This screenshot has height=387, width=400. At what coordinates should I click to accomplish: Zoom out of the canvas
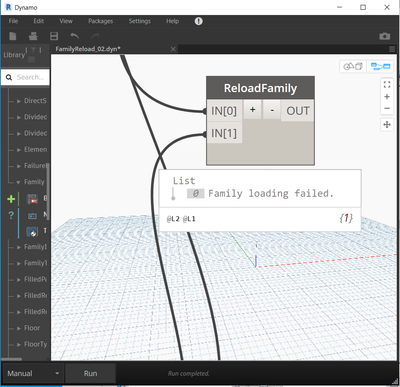pos(387,108)
